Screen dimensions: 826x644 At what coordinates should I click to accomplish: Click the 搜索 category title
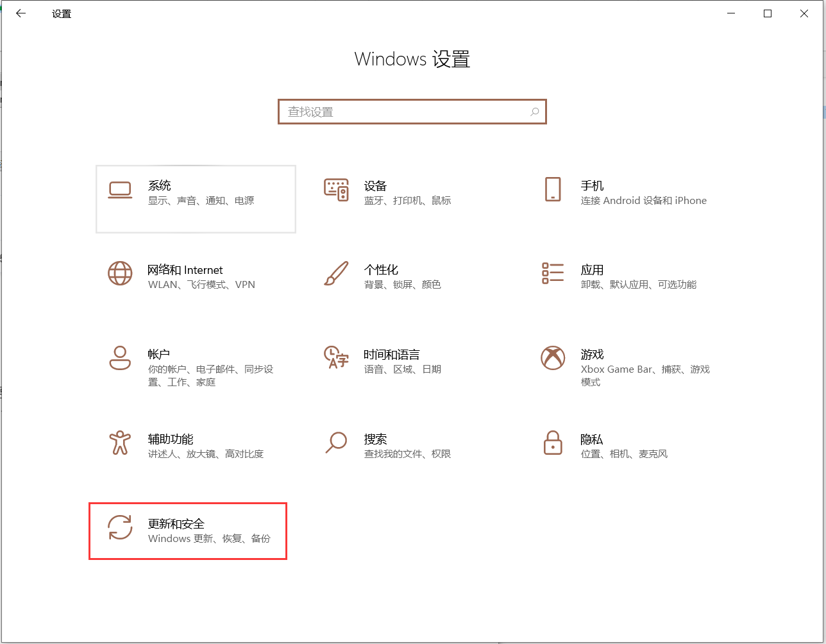(x=376, y=439)
